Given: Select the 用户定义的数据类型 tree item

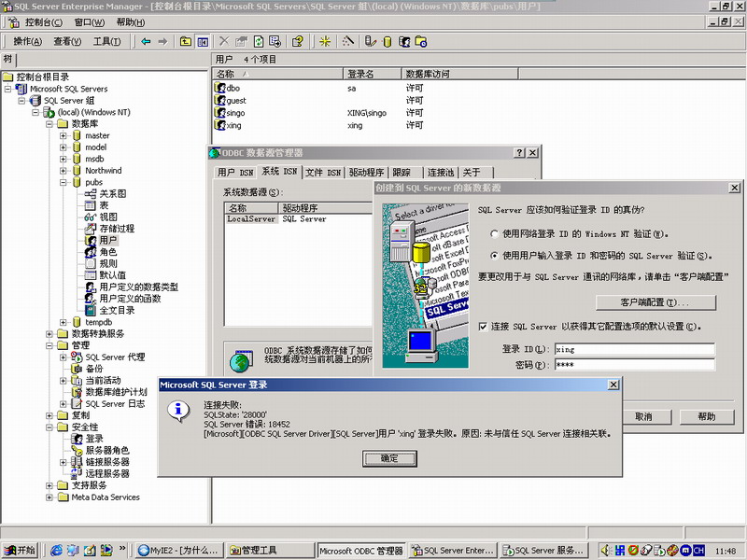Looking at the screenshot, I should 138,287.
